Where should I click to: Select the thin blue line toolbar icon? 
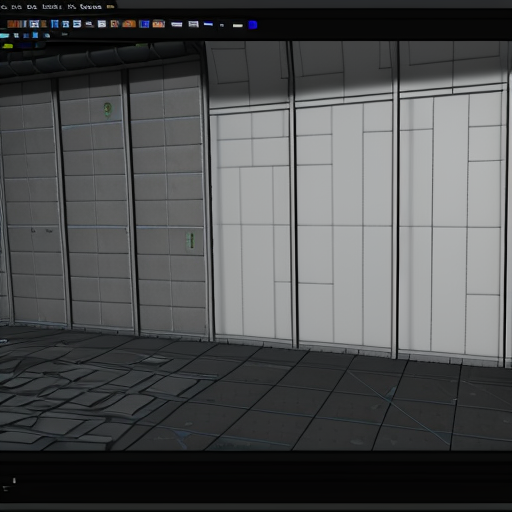(x=208, y=24)
